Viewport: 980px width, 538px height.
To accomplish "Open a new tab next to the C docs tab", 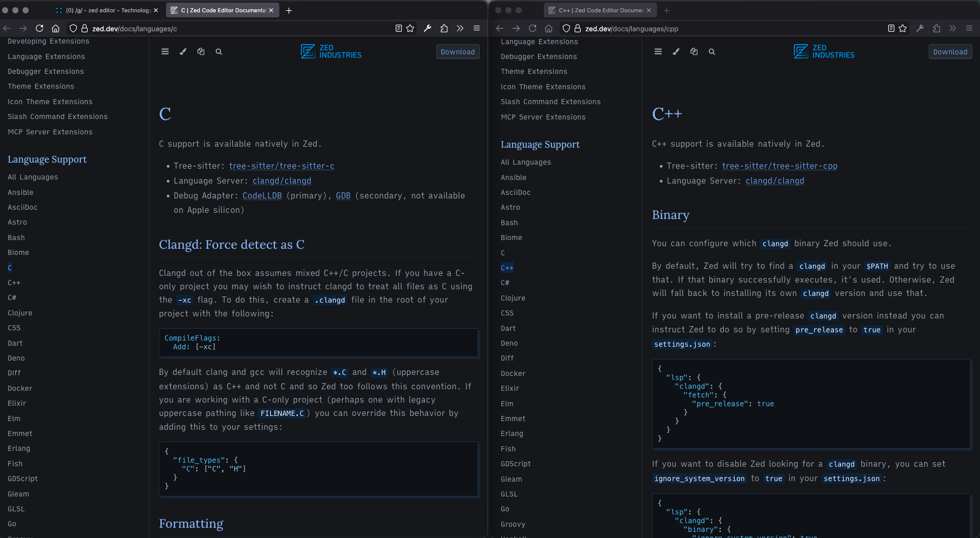I will click(x=289, y=10).
